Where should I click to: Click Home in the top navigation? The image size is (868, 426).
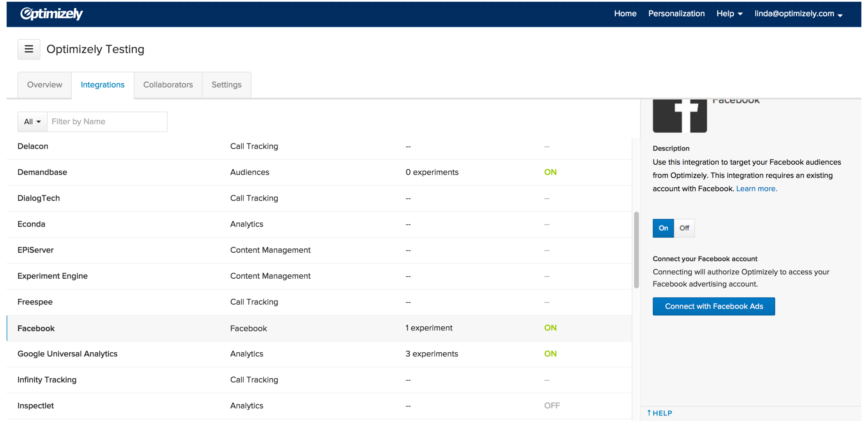pos(625,14)
